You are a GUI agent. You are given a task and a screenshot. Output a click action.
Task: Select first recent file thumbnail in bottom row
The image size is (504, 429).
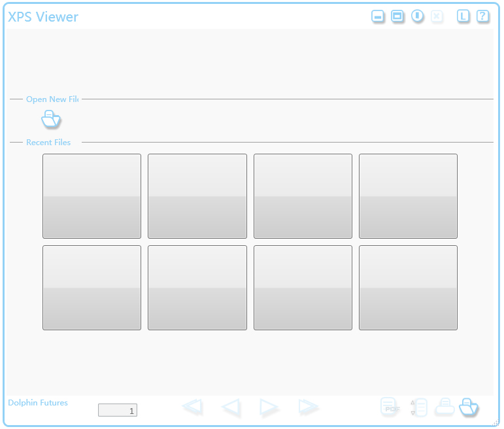pos(92,288)
